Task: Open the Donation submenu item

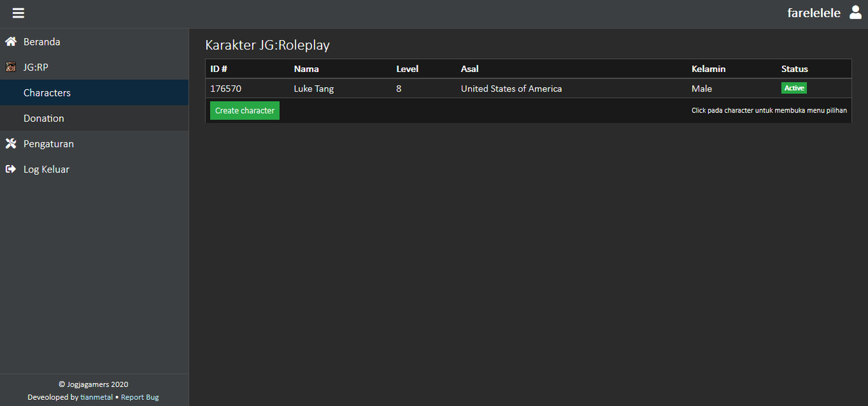Action: [94, 118]
